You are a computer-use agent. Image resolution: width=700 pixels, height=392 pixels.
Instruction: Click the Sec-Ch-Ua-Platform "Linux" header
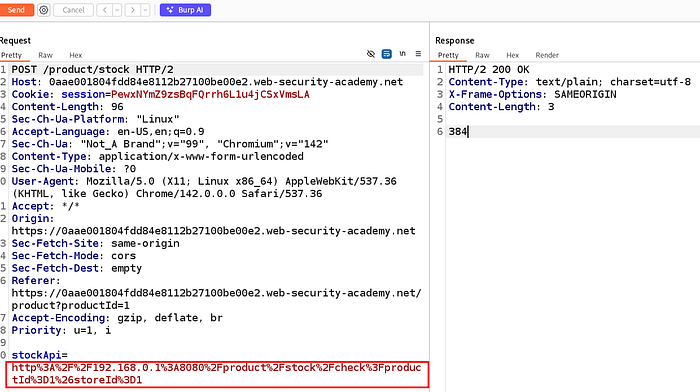pyautogui.click(x=96, y=119)
